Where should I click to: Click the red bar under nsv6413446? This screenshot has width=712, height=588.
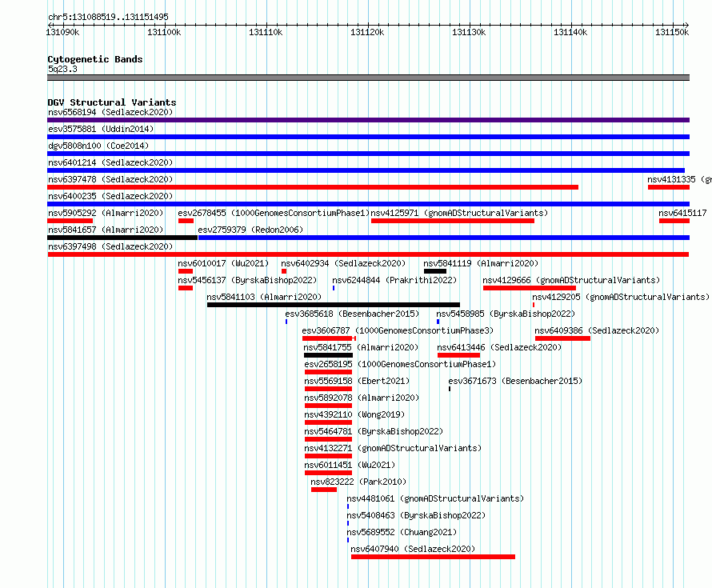click(458, 355)
